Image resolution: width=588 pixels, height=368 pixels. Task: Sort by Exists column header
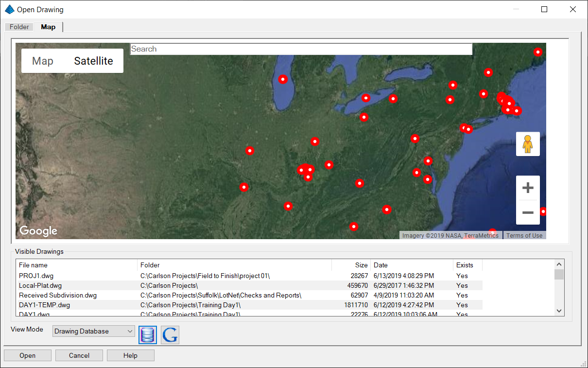tap(468, 265)
